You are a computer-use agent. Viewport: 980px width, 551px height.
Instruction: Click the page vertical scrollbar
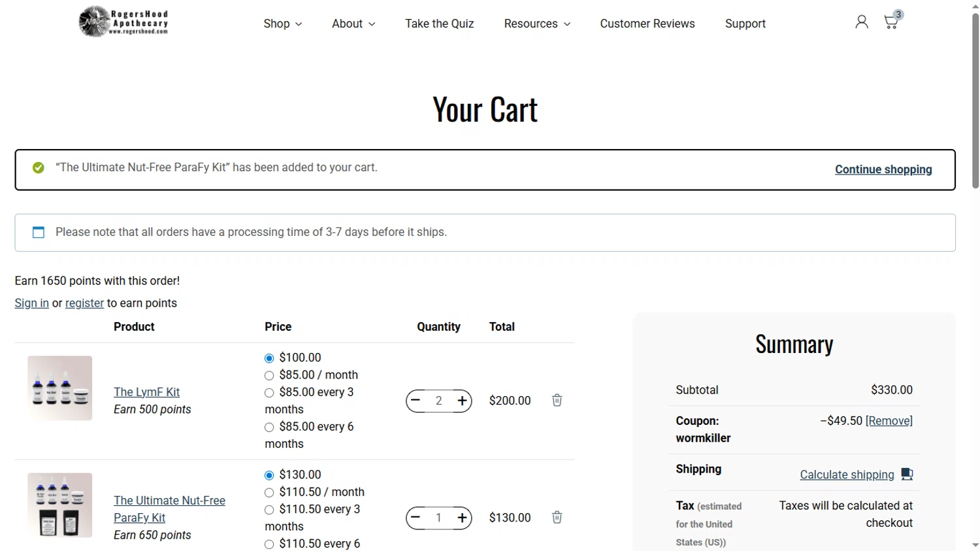(975, 101)
